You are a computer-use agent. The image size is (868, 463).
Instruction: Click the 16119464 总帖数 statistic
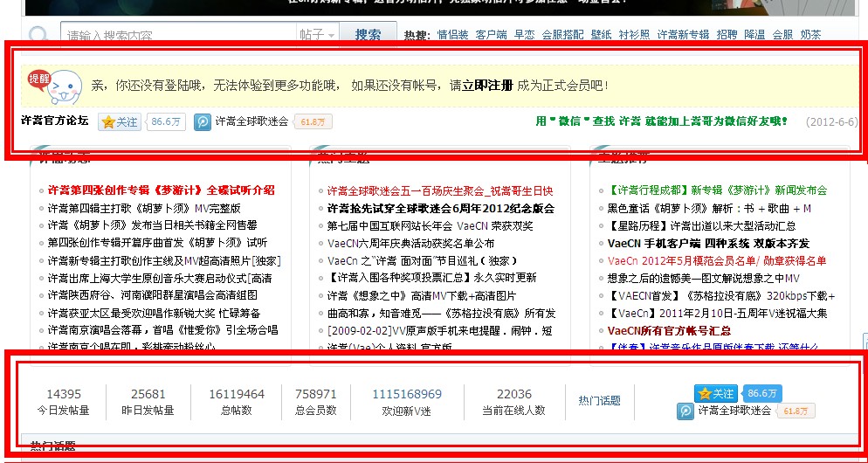pyautogui.click(x=237, y=402)
